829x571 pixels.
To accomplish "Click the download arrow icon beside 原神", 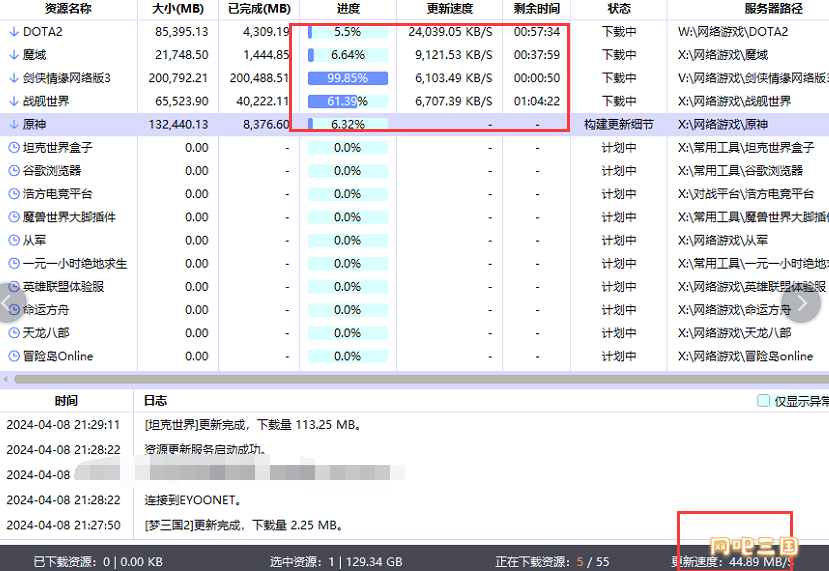I will pyautogui.click(x=14, y=124).
